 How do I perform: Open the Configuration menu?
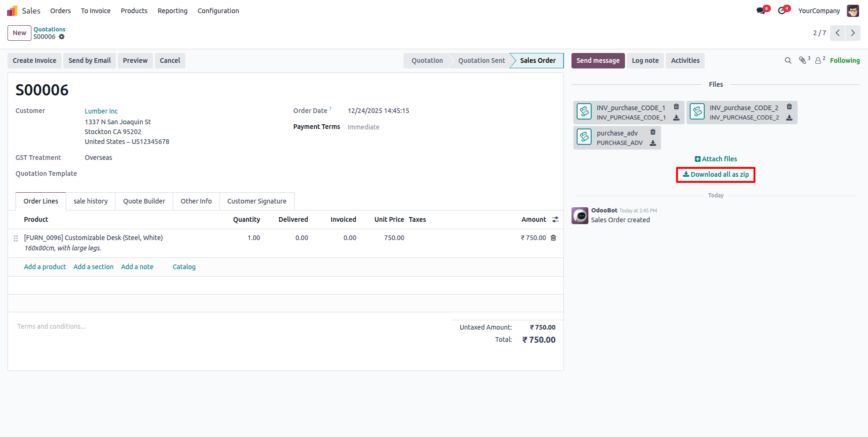(x=218, y=11)
